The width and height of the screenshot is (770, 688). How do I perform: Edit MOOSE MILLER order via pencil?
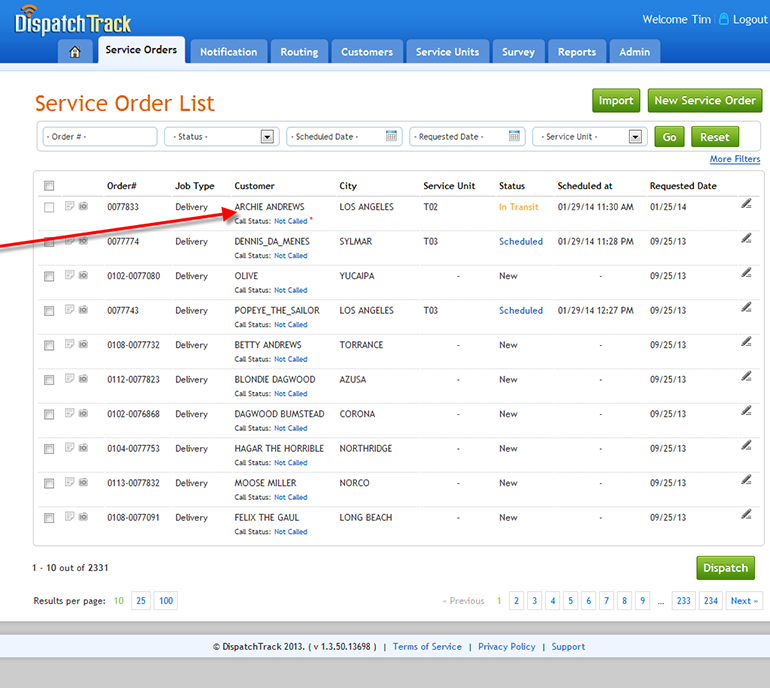tap(746, 480)
